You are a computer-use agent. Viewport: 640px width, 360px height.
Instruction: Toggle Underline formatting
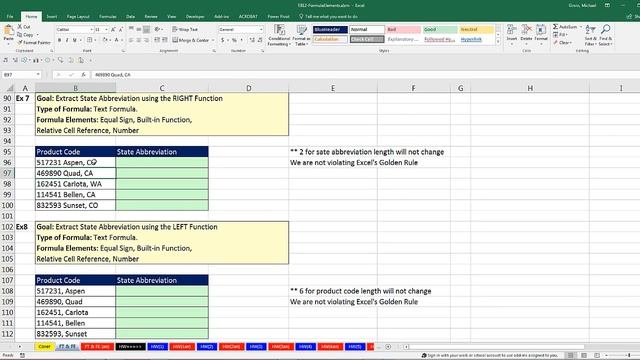[74, 40]
